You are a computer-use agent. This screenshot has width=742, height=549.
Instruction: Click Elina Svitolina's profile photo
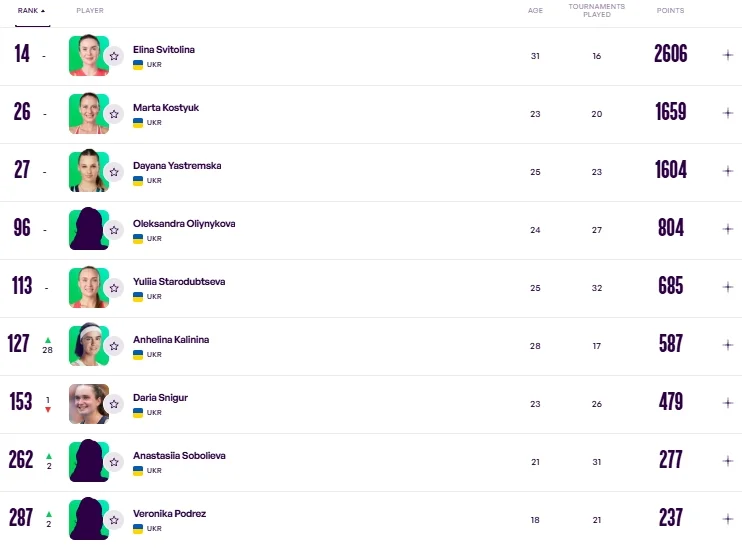click(x=88, y=56)
